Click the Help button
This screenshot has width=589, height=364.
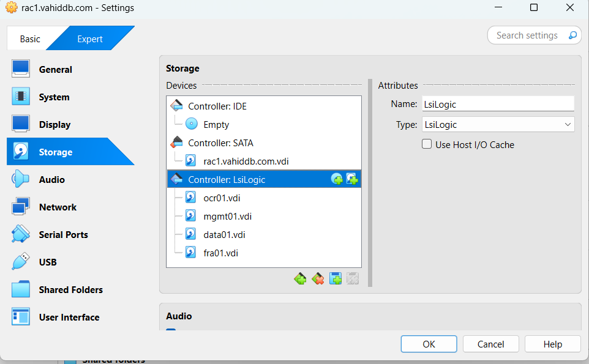[552, 344]
